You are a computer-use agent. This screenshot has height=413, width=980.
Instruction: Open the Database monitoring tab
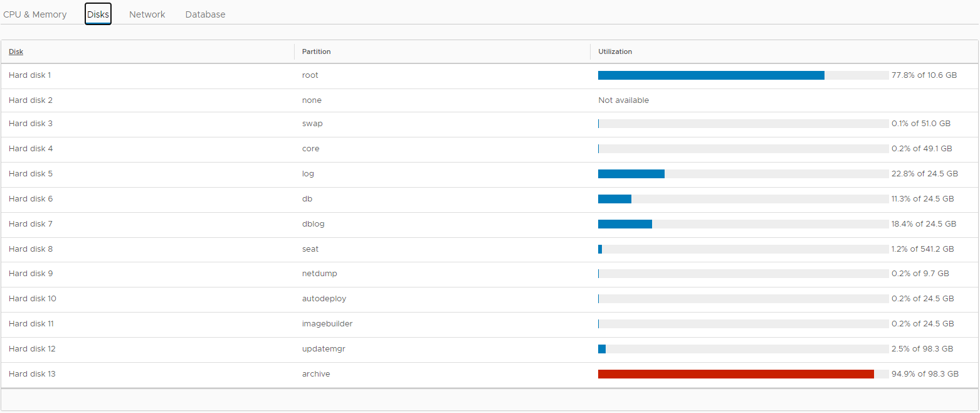point(205,14)
